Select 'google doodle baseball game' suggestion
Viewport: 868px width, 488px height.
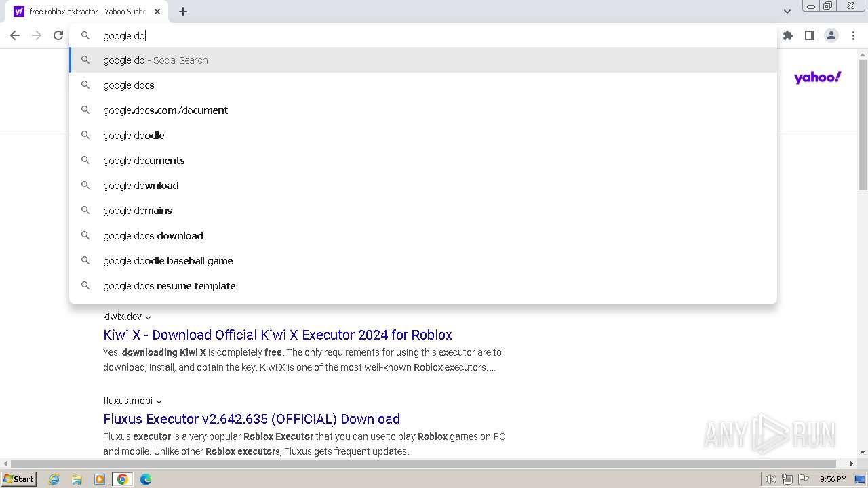(423, 261)
